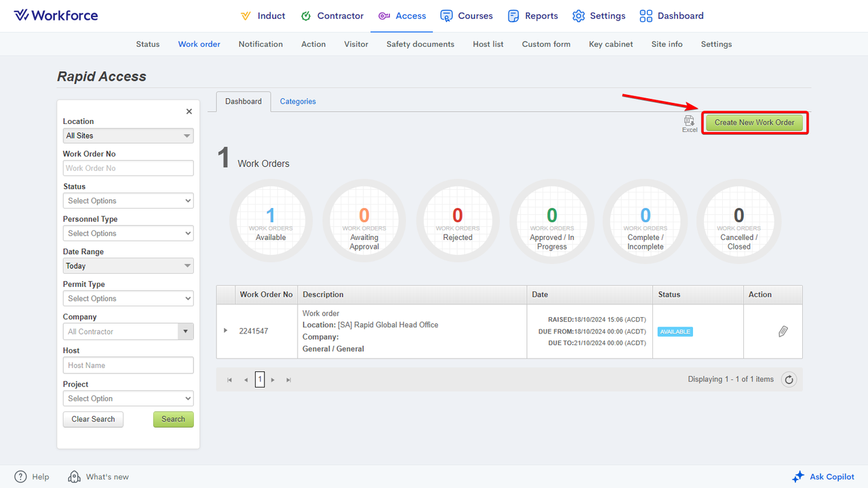Click the Clear Search button
This screenshot has width=868, height=488.
coord(94,419)
